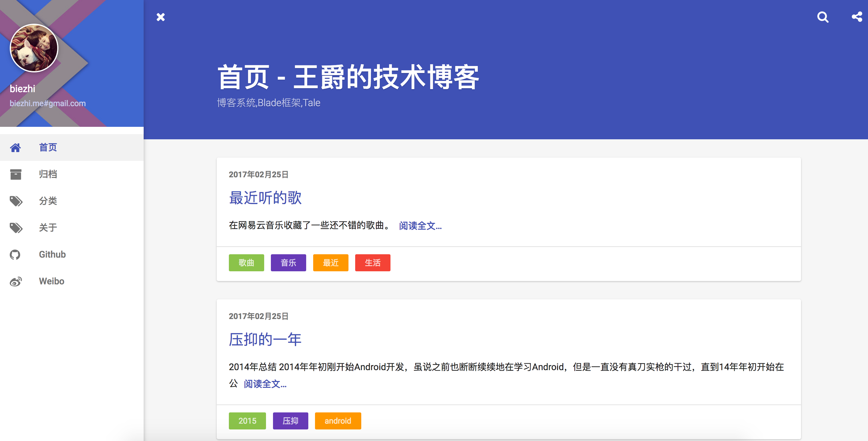Click the red 生活 tag
Viewport: 868px width, 441px height.
373,262
